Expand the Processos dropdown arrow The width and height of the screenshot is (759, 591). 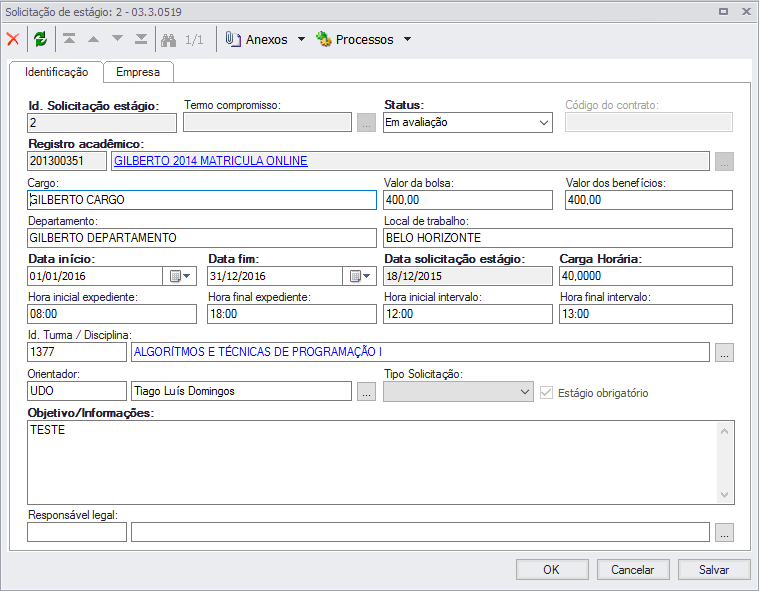(x=407, y=39)
